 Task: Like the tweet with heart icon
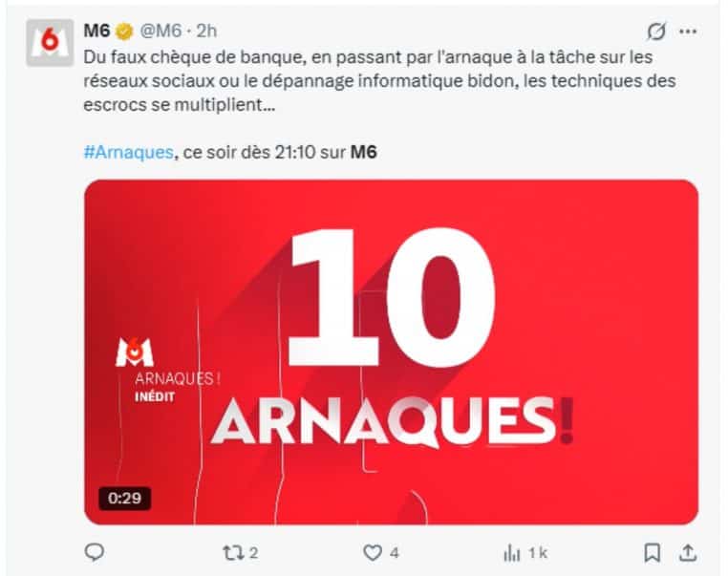pyautogui.click(x=373, y=553)
